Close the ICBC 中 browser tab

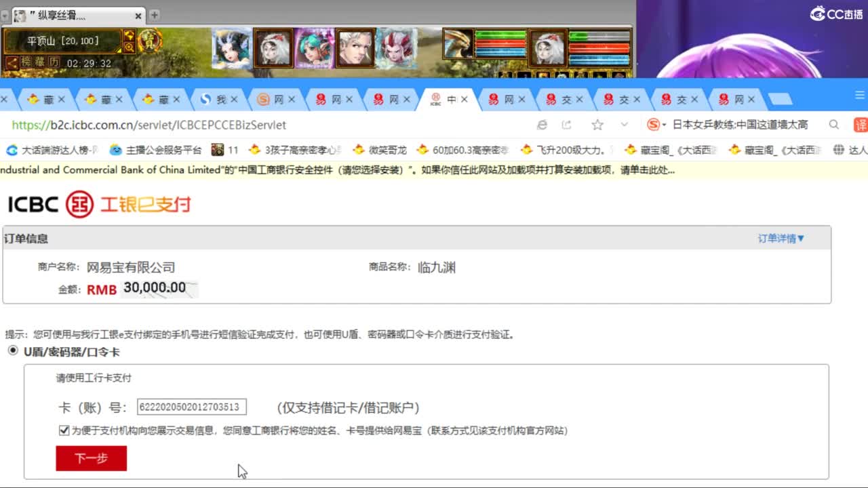(465, 100)
